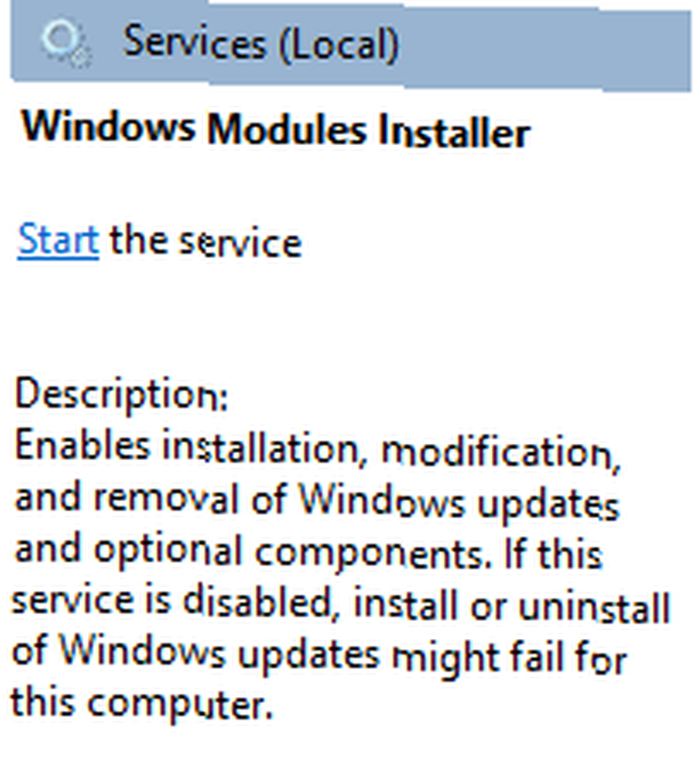Click the line 'and removal of Windows updates'
Image resolution: width=695 pixels, height=784 pixels.
coord(317,502)
